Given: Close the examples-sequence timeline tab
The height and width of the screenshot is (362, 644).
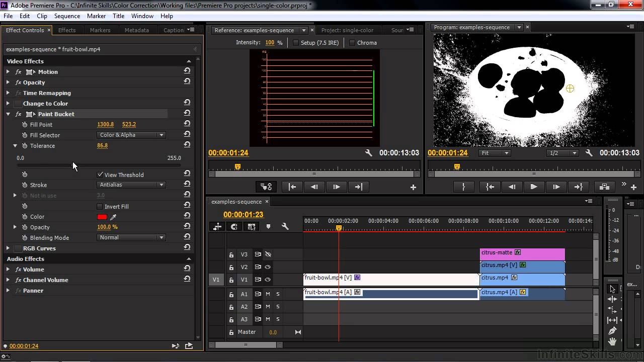Looking at the screenshot, I should (x=267, y=201).
